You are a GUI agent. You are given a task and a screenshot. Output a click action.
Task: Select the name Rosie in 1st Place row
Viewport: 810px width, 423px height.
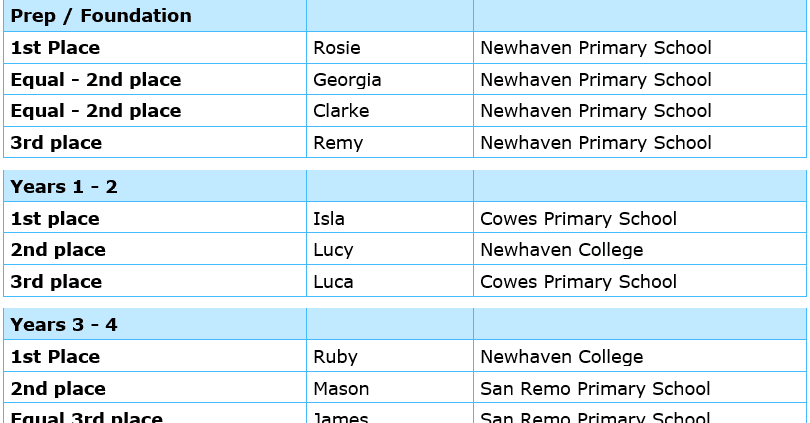[337, 48]
